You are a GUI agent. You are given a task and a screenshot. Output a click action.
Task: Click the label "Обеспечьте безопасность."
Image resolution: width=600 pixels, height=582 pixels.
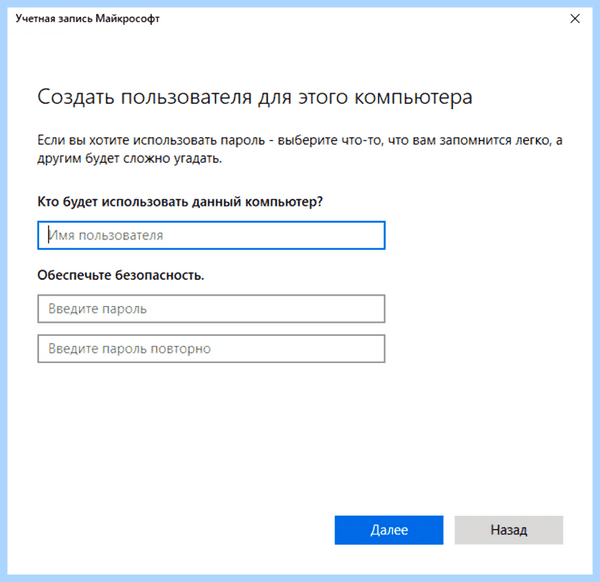(121, 275)
